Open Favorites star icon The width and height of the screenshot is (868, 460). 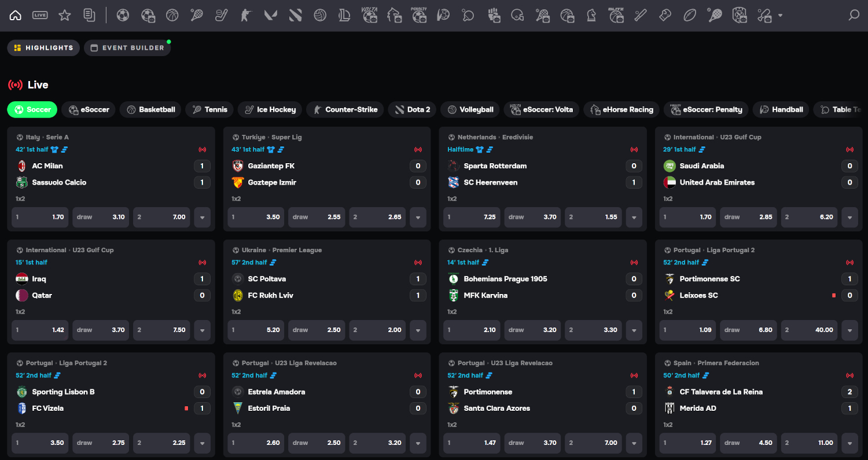pyautogui.click(x=65, y=16)
